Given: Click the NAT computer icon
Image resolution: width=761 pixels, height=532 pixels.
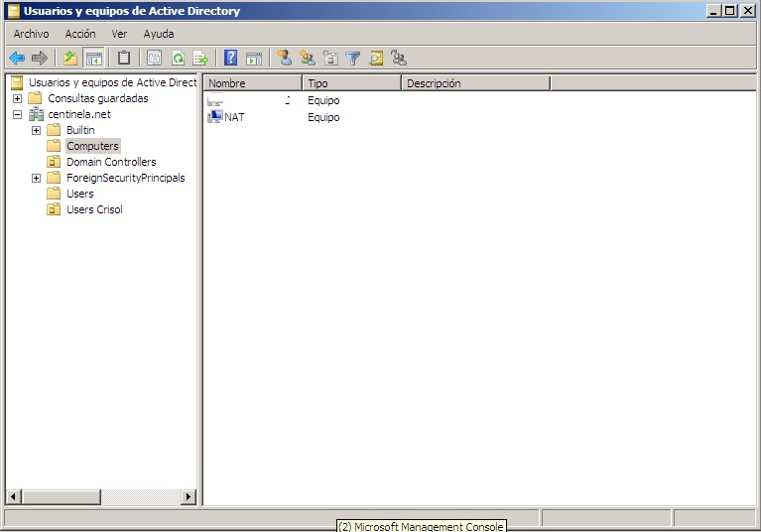Looking at the screenshot, I should (214, 117).
